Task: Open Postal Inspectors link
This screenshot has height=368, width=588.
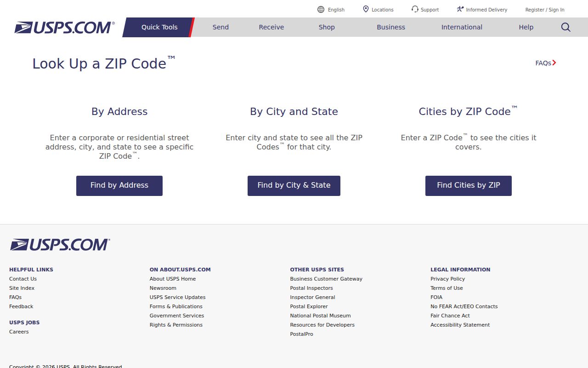Action: click(x=311, y=288)
